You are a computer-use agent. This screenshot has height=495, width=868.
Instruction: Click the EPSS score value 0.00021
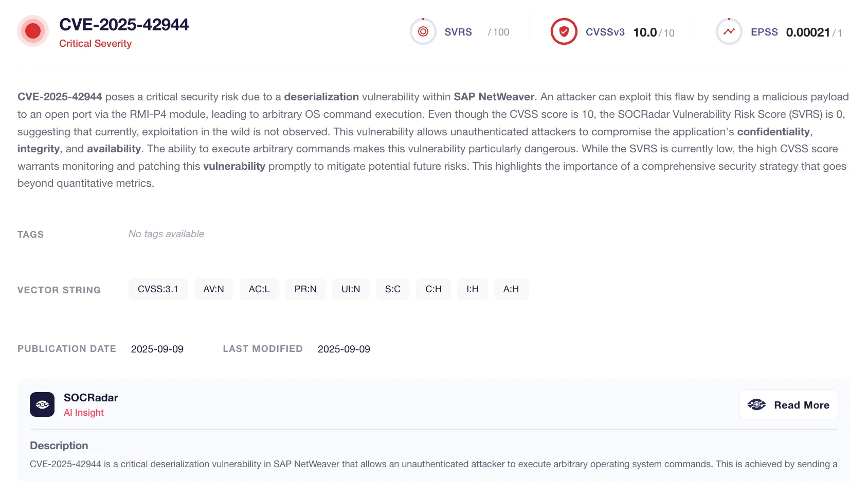tap(808, 32)
